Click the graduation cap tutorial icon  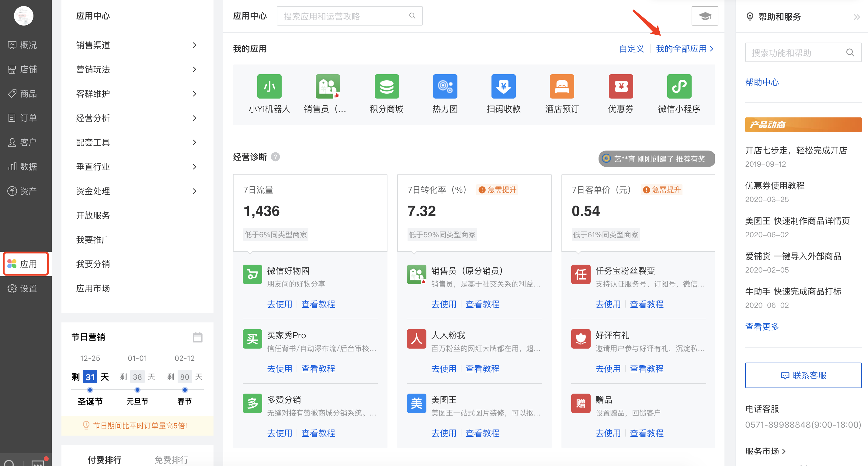(x=704, y=16)
